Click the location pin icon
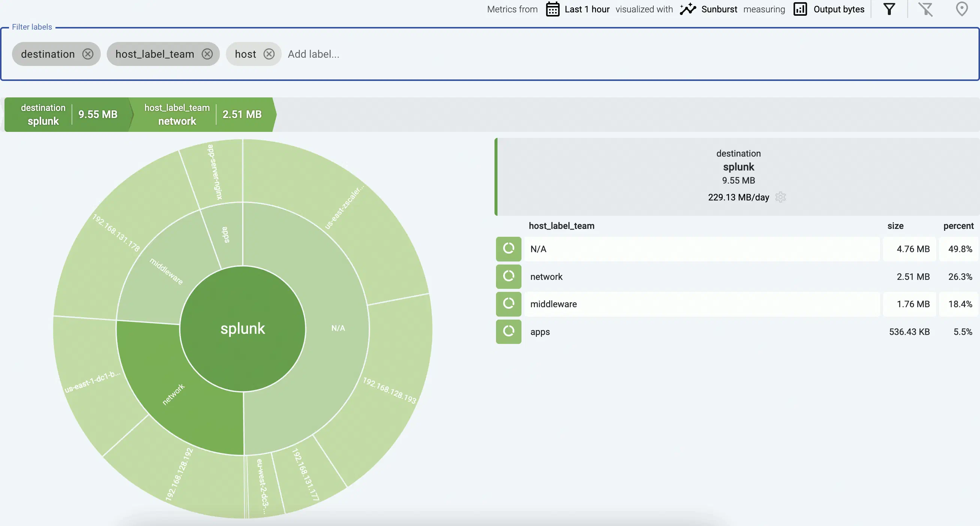Screen dimensions: 980x526 [962, 9]
